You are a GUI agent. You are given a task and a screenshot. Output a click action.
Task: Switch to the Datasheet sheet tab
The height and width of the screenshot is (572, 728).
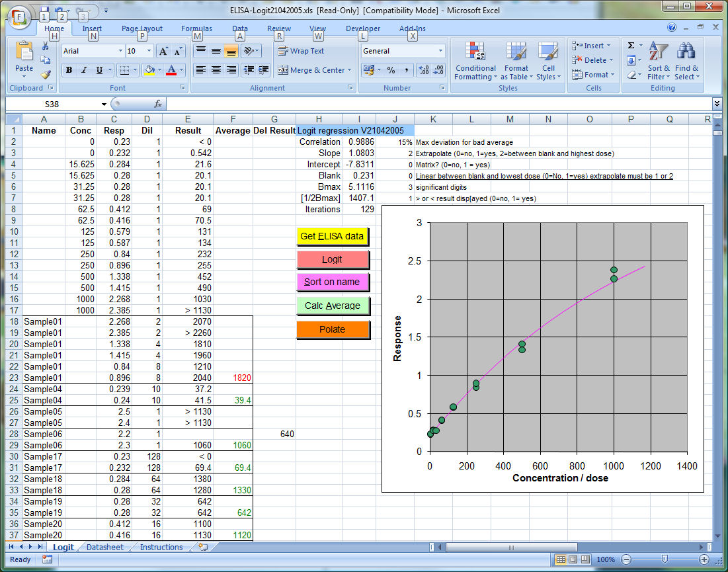point(105,547)
